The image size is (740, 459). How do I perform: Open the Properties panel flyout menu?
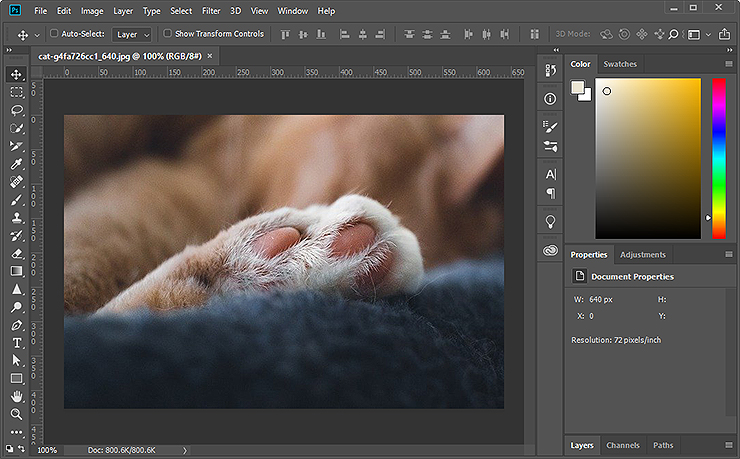(729, 254)
